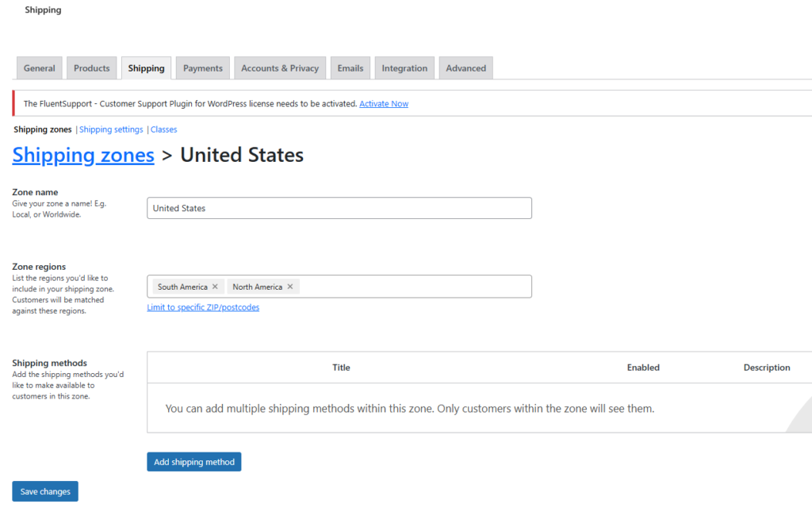Open the Integration tab
Screen dimensions: 812x508
(x=404, y=68)
